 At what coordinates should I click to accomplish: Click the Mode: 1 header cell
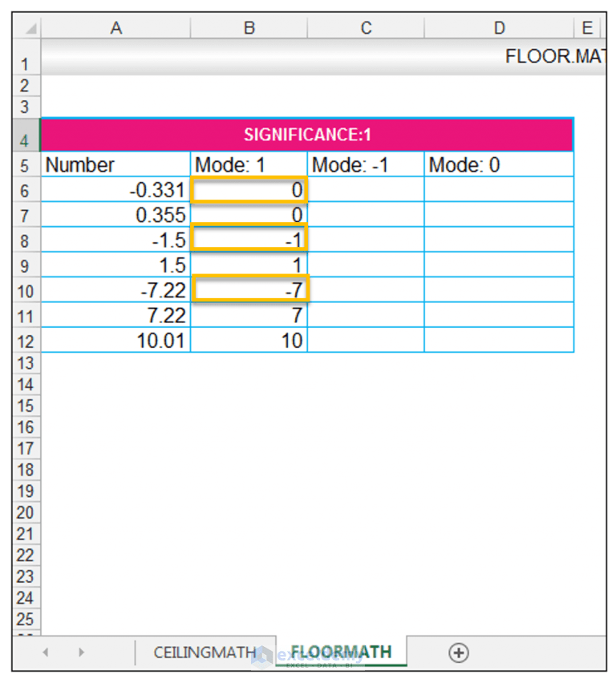(249, 164)
